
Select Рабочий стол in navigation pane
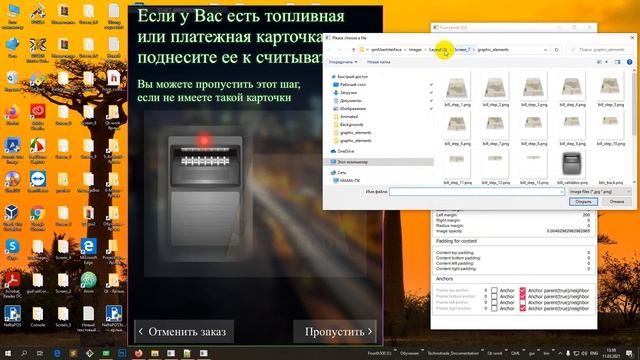350,84
